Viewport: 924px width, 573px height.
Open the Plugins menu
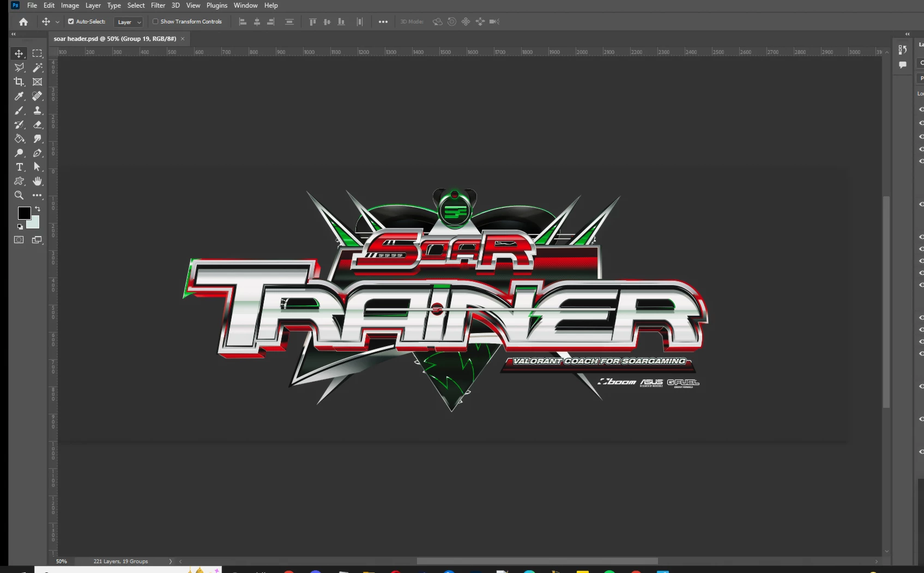pos(217,5)
